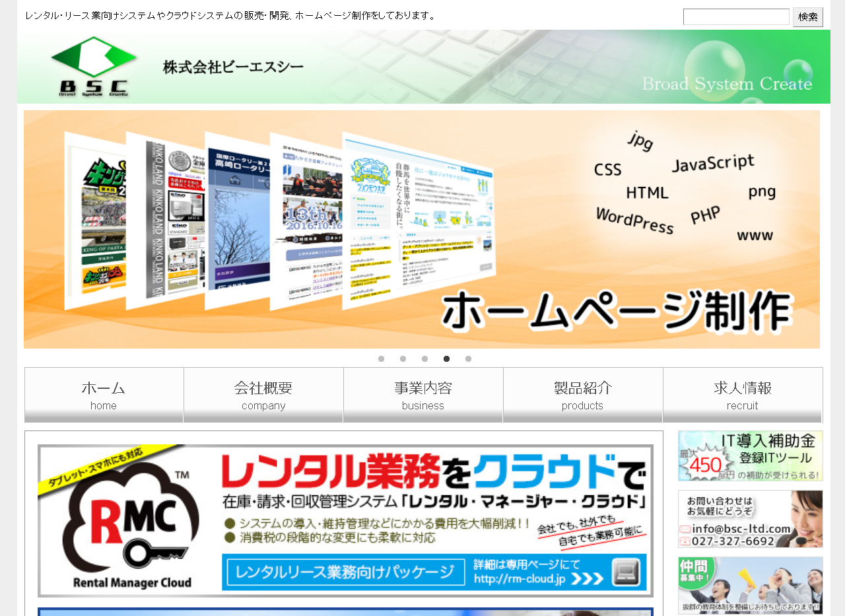
Task: Open the Rental Manager Cloud banner
Action: (x=345, y=521)
